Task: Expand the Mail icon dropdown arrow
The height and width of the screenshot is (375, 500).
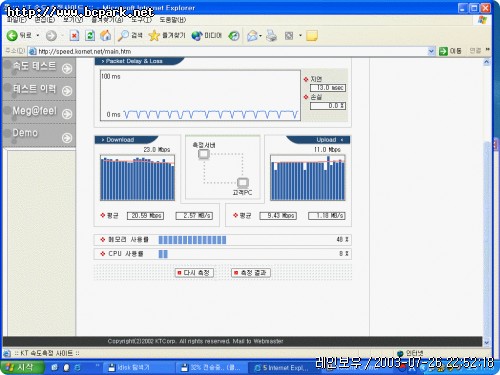Action: pos(260,36)
